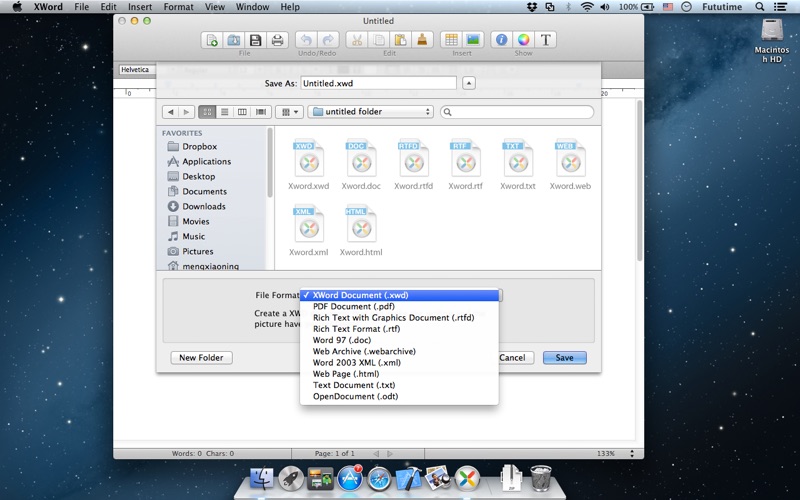This screenshot has height=500, width=800.
Task: Click the Xword.xml file thumbnail
Action: pos(309,224)
